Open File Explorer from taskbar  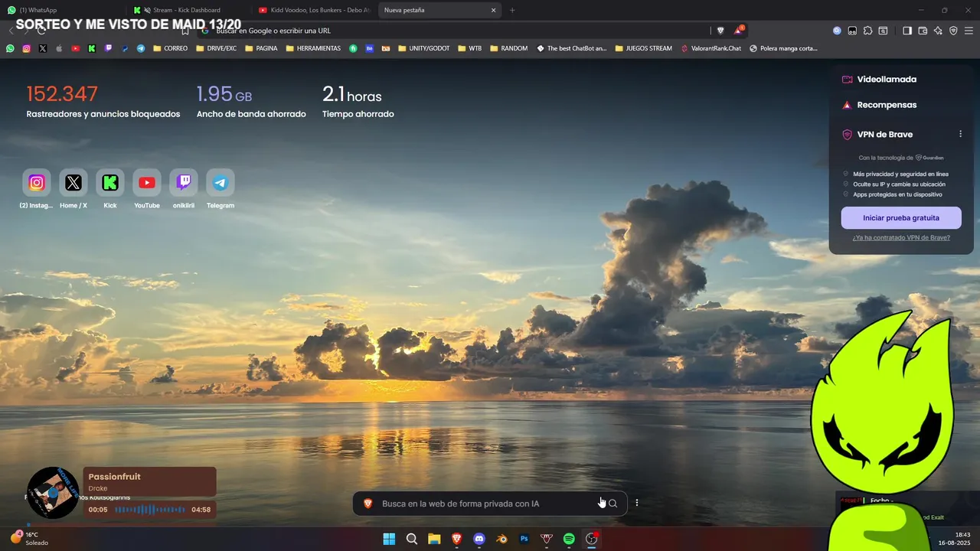click(434, 539)
